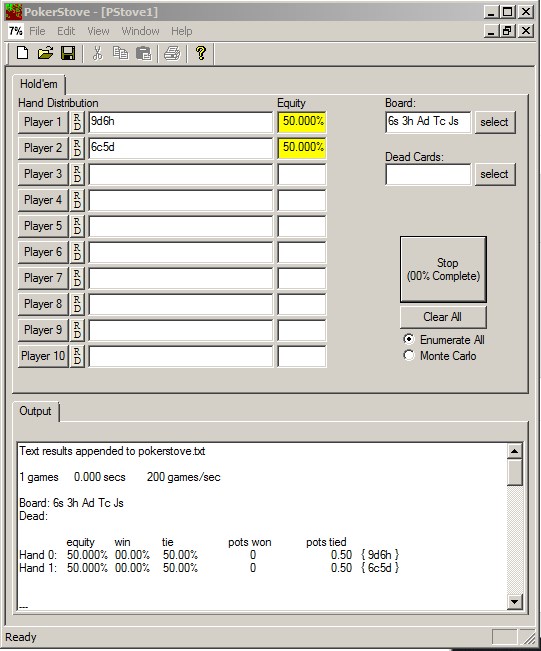Open the Help menu

point(182,31)
